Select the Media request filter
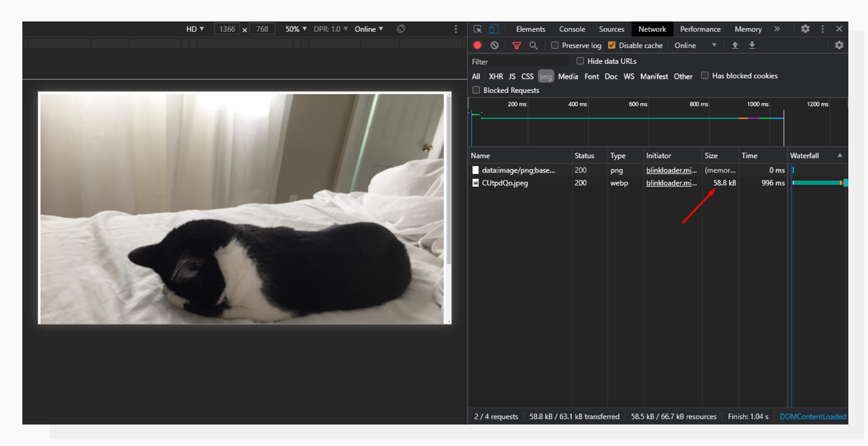 [x=568, y=76]
